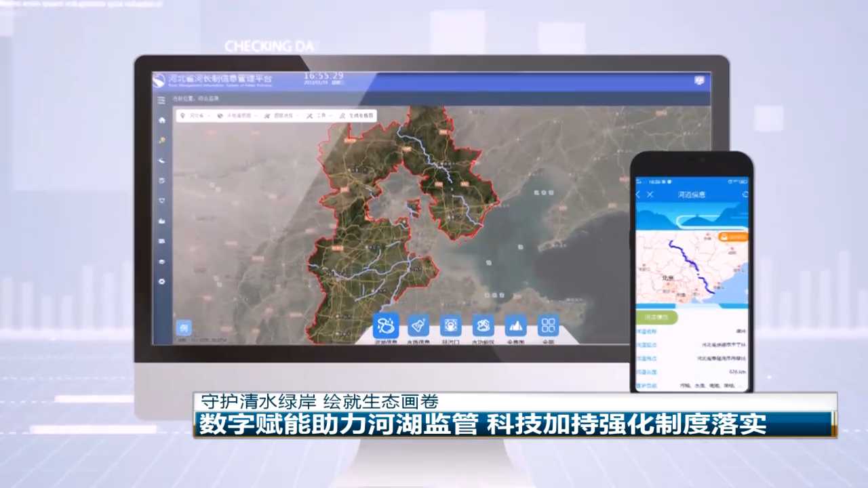Open the 排污口 sewage outlet icon
The width and height of the screenshot is (868, 488).
(451, 326)
